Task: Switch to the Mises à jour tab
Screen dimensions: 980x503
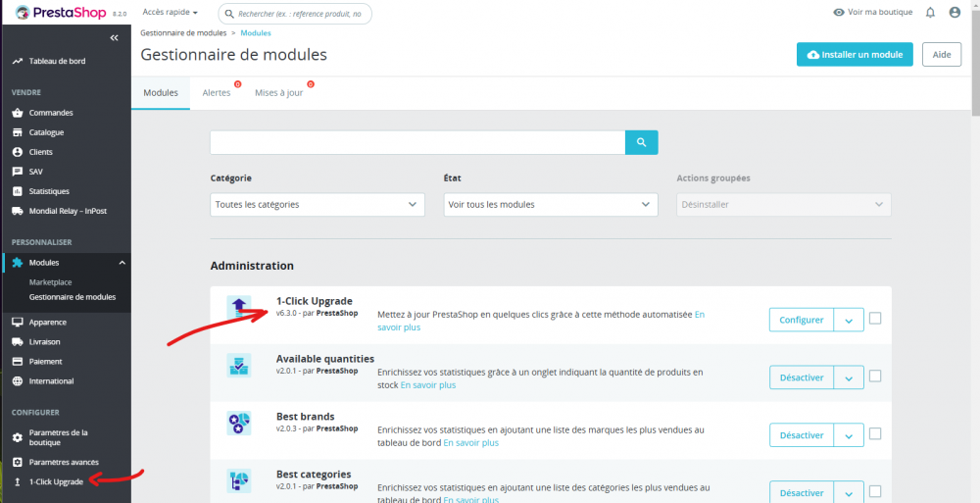Action: pos(278,92)
